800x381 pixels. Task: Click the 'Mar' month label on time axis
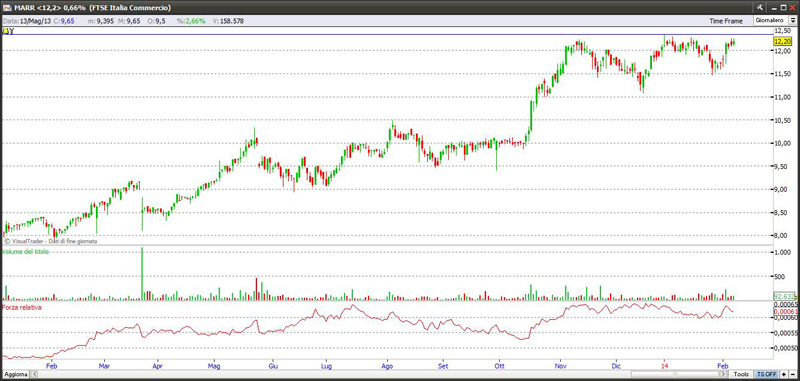(105, 366)
